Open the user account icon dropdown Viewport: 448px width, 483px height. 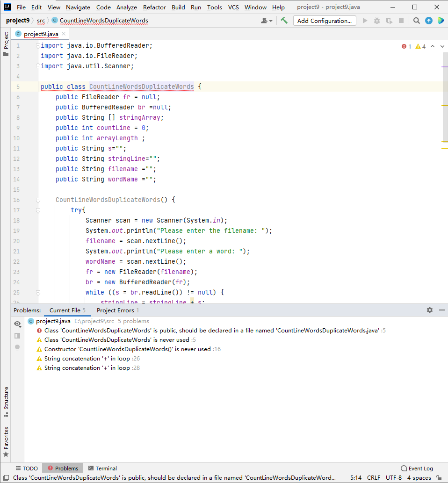267,21
